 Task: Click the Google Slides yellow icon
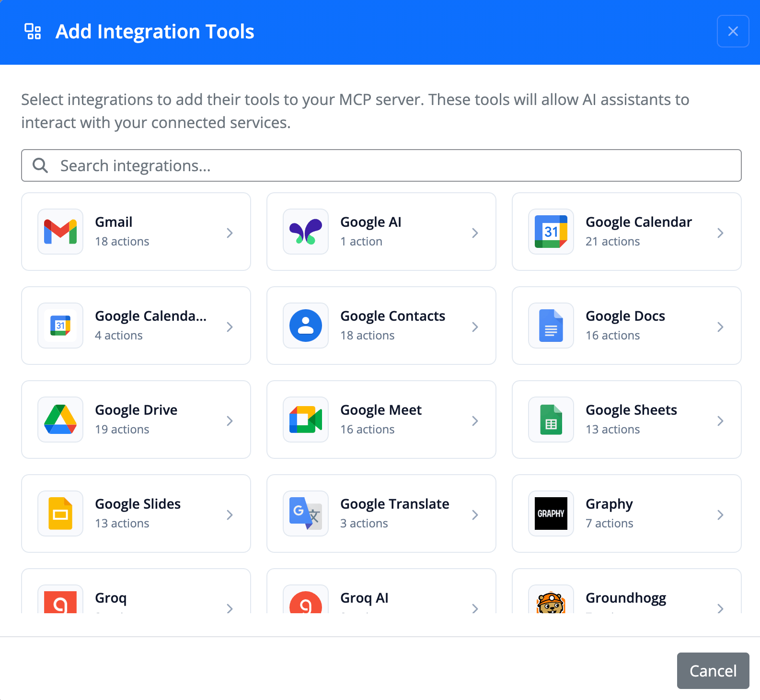click(60, 513)
